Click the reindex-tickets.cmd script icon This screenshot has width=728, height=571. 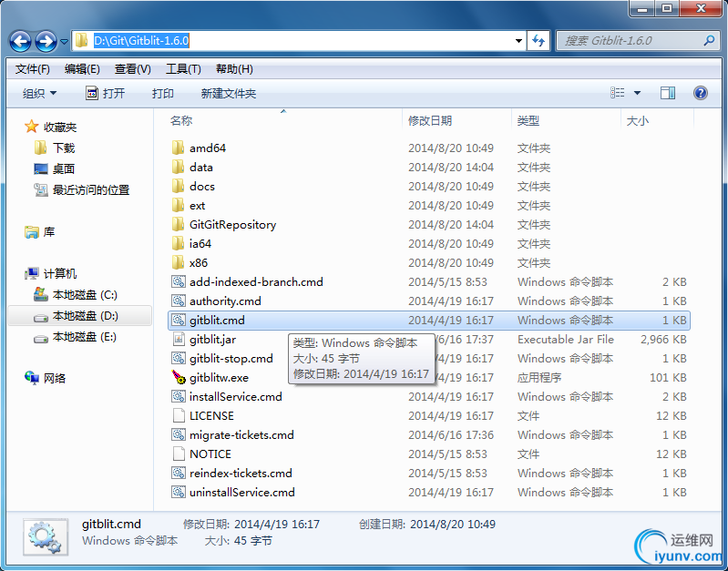(x=179, y=473)
